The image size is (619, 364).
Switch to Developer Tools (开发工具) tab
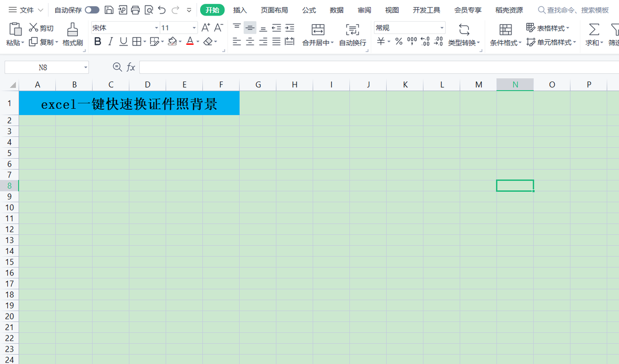coord(427,10)
